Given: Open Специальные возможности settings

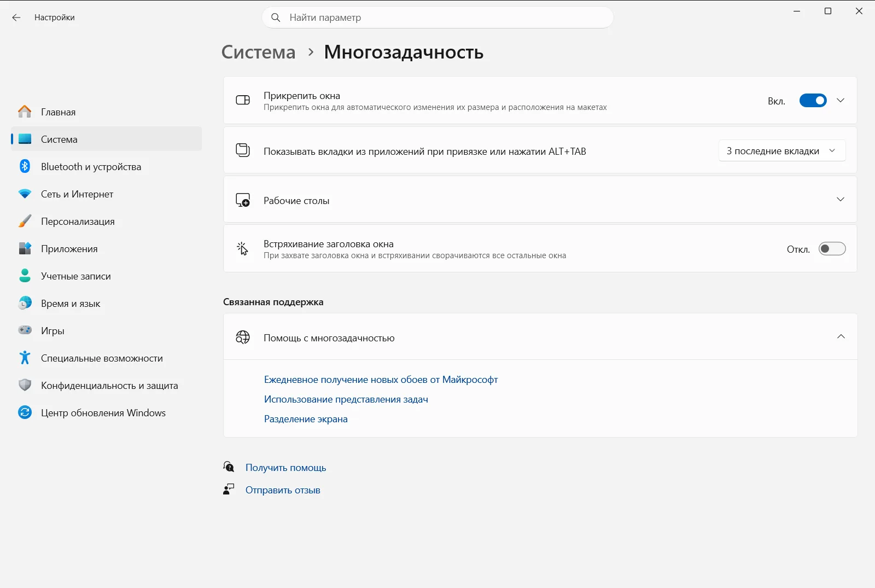Looking at the screenshot, I should pos(107,358).
